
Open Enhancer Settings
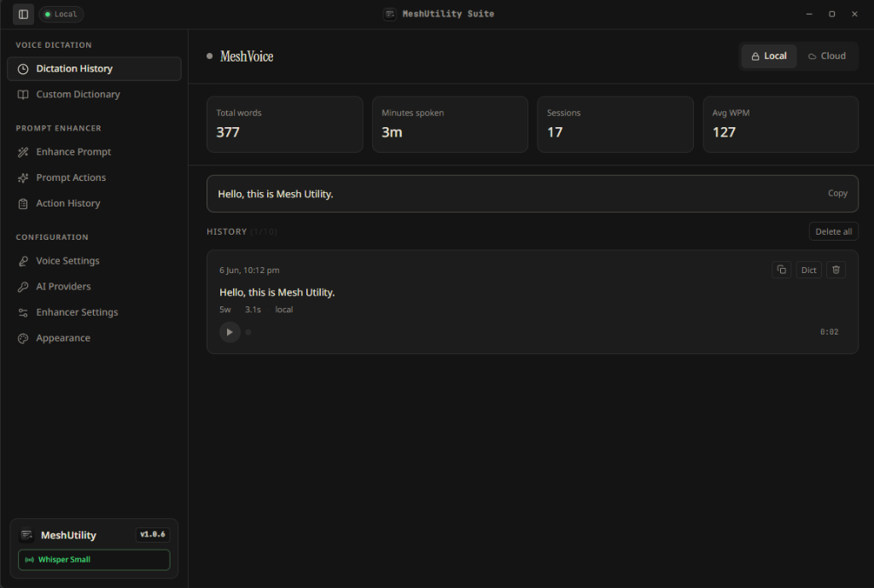coord(94,312)
